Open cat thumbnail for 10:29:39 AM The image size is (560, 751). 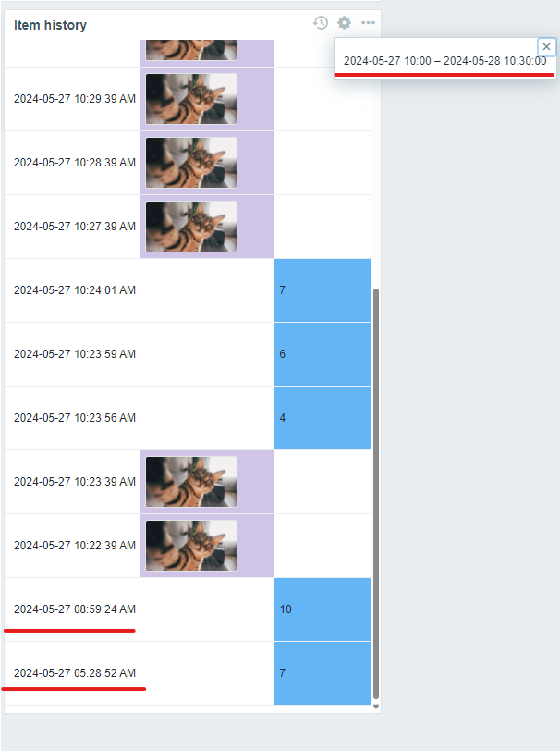tap(191, 99)
